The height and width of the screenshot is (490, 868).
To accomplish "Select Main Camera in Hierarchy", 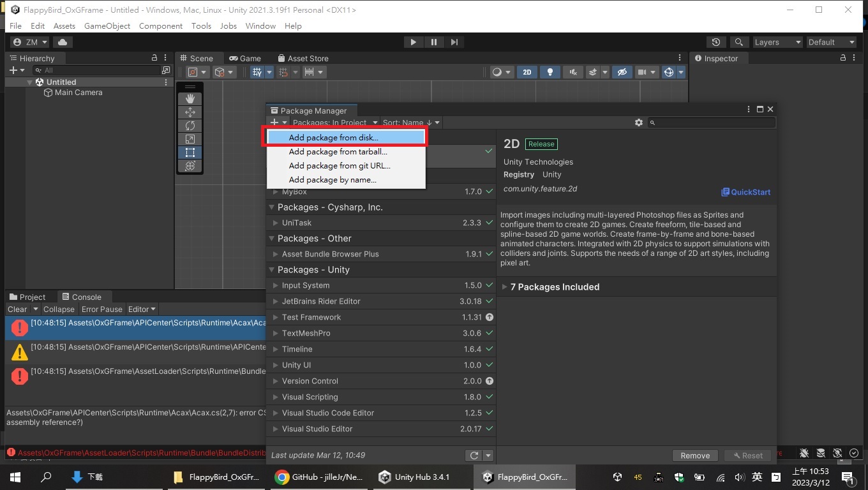I will pos(79,93).
